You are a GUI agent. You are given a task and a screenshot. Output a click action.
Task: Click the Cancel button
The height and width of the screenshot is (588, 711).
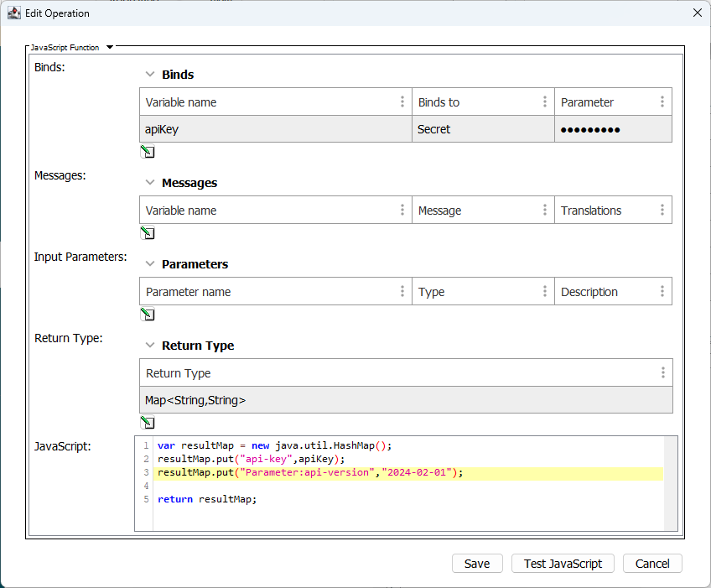(x=652, y=564)
